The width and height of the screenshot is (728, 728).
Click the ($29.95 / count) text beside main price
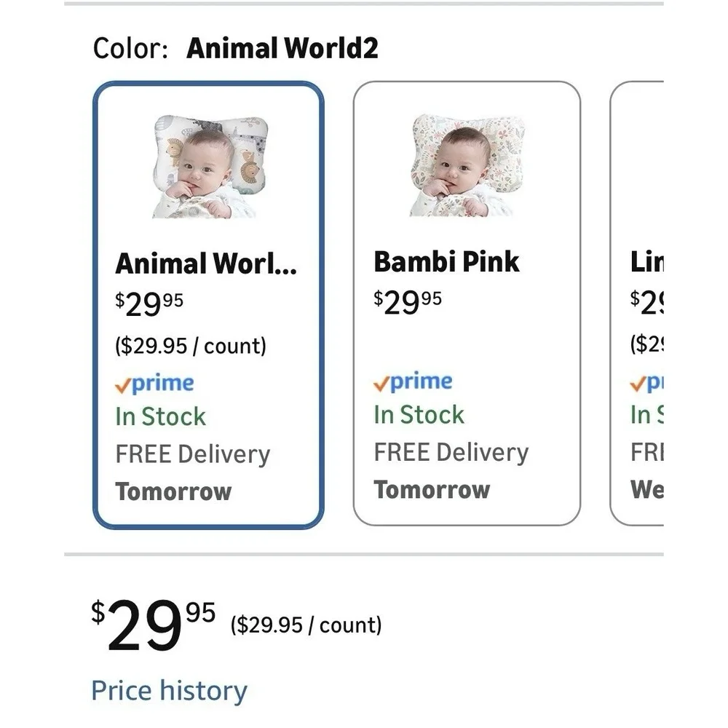click(306, 625)
